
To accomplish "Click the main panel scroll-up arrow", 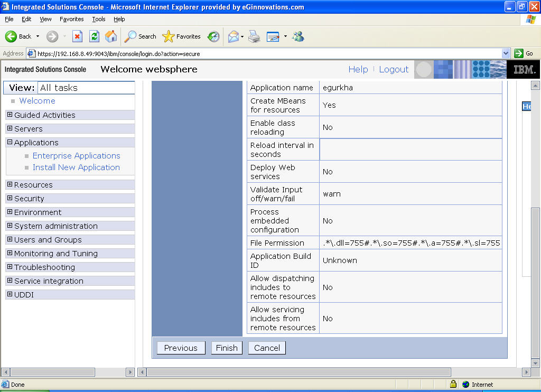I will pyautogui.click(x=536, y=85).
